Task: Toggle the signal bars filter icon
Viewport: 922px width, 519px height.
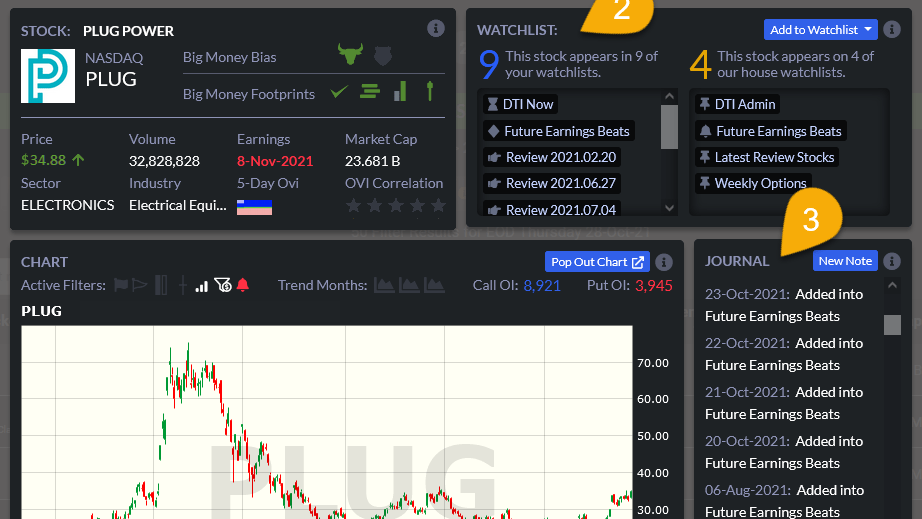Action: (202, 286)
